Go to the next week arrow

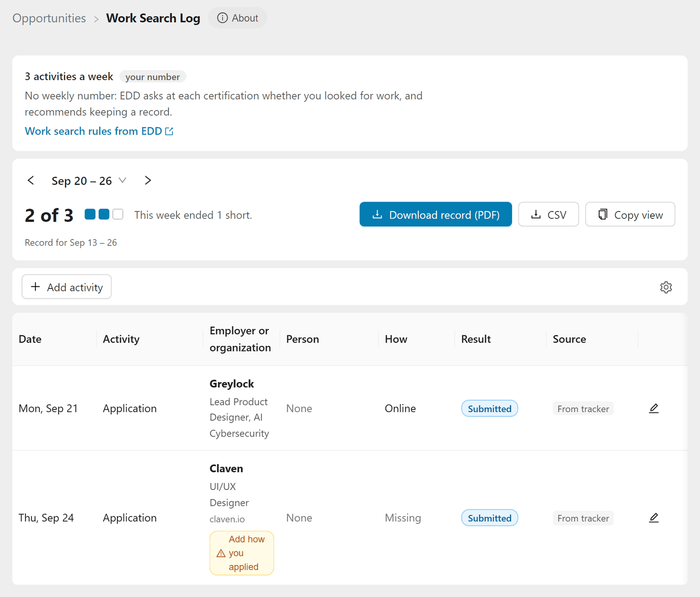click(148, 180)
